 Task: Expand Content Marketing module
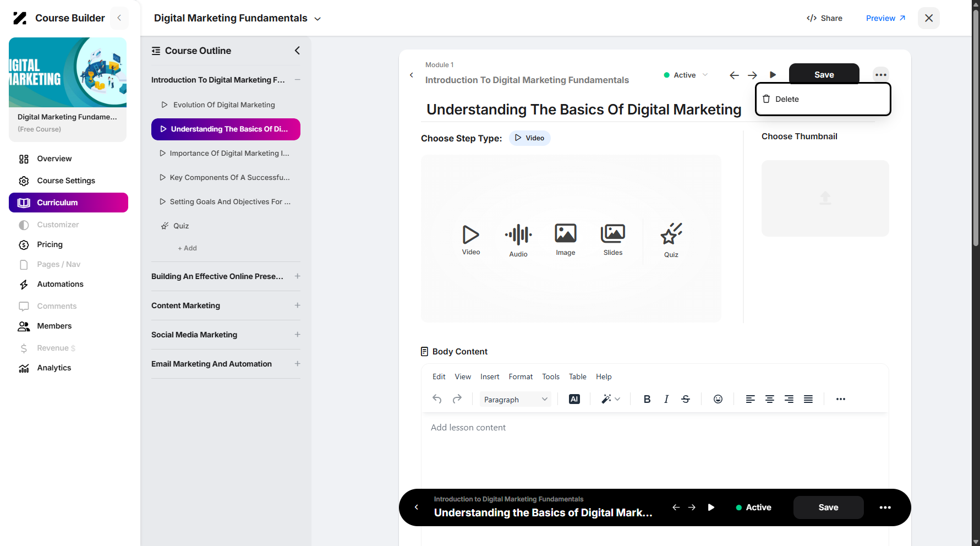298,305
